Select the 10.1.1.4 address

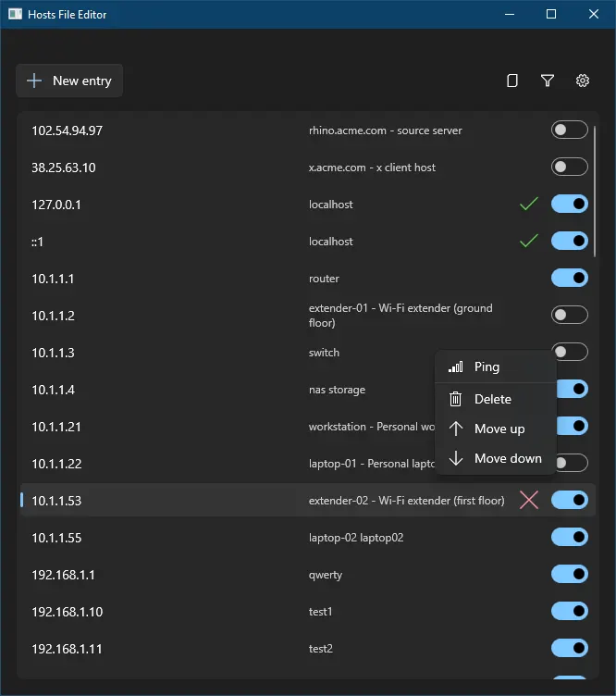53,390
